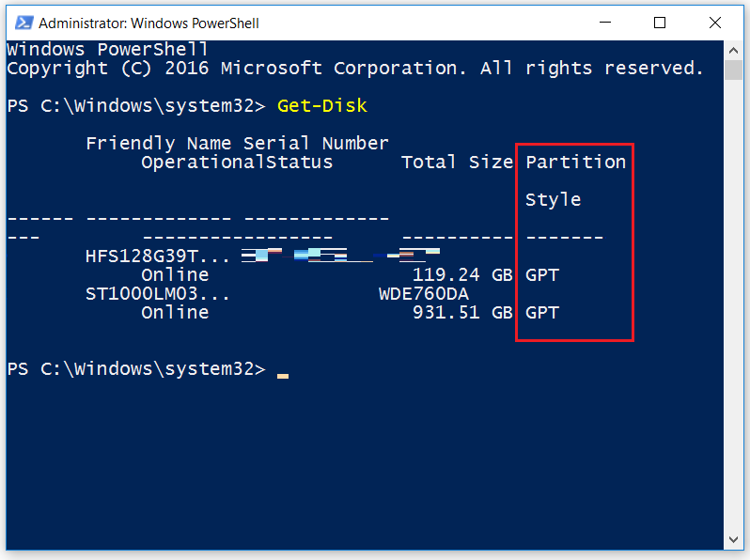Click the Partition Style column header
750x560 pixels.
(x=575, y=180)
